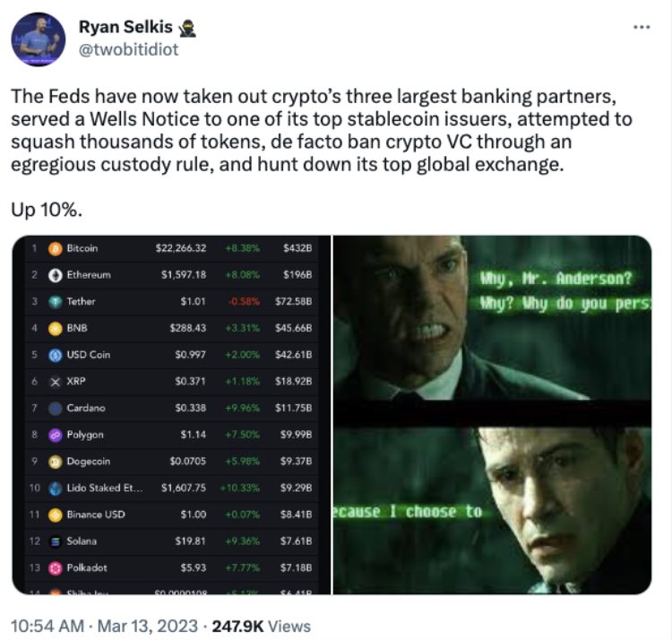
Task: Open the crypto price table image
Action: [x=170, y=414]
